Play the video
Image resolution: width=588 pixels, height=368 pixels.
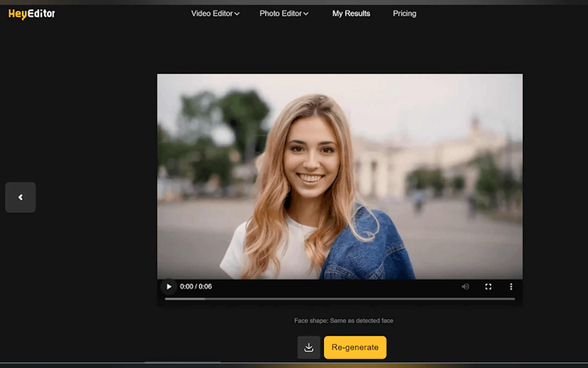pyautogui.click(x=169, y=286)
